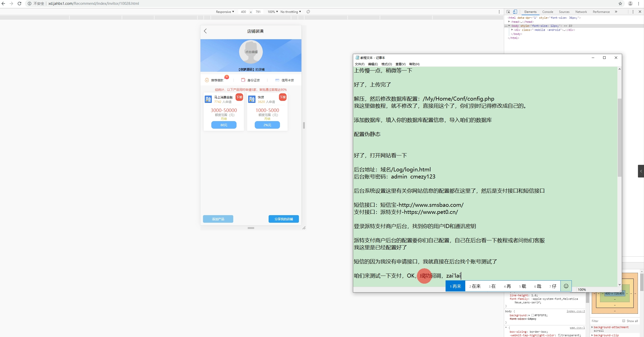Viewport: 644px width, 337px height.
Task: Open the 100% zoom dropdown in device toolbar
Action: [273, 12]
